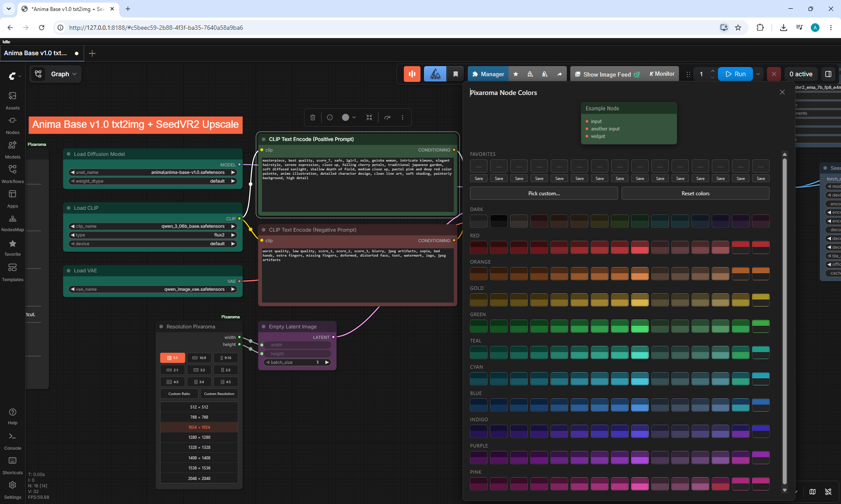Viewport: 841px width, 504px height.
Task: Open the Assets sidebar panel
Action: [x=12, y=100]
